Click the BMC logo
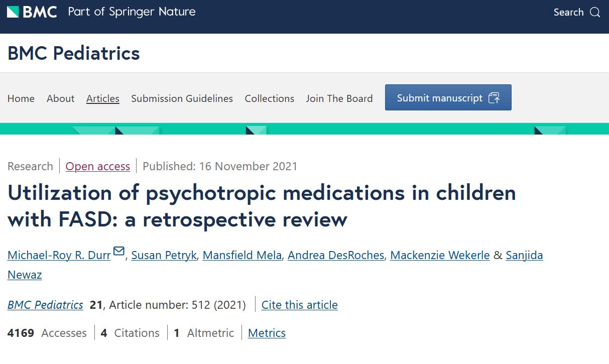Viewport: 609px width, 364px height. point(32,12)
